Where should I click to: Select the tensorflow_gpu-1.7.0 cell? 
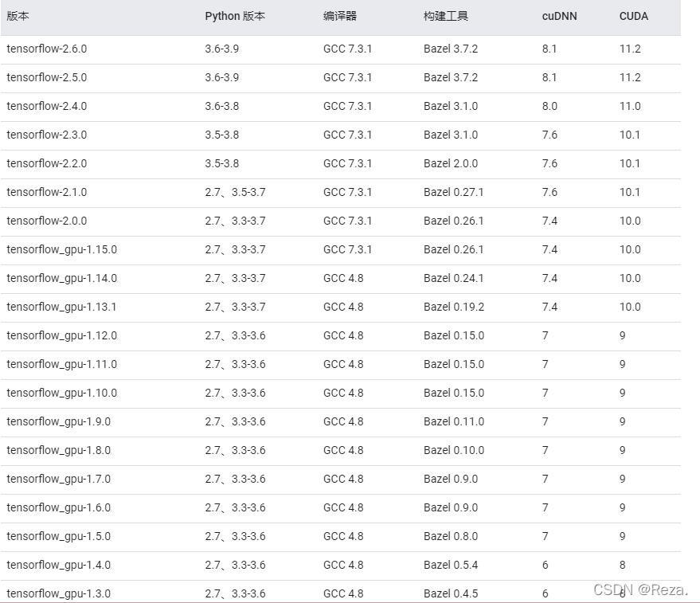tap(58, 479)
